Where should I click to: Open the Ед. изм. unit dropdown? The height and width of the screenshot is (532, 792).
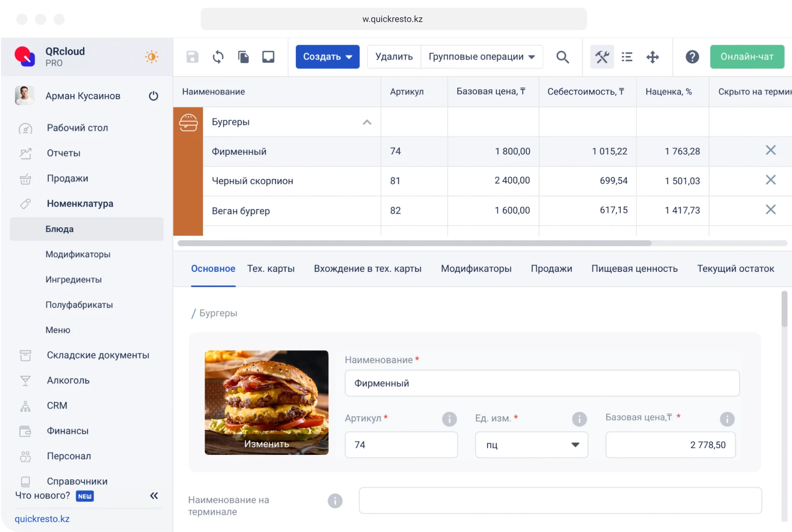pos(575,445)
